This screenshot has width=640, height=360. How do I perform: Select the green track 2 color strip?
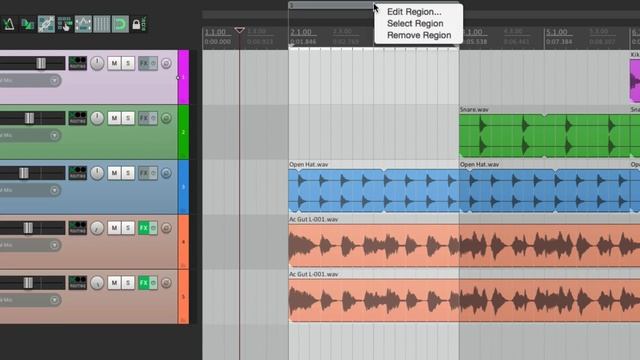click(183, 132)
